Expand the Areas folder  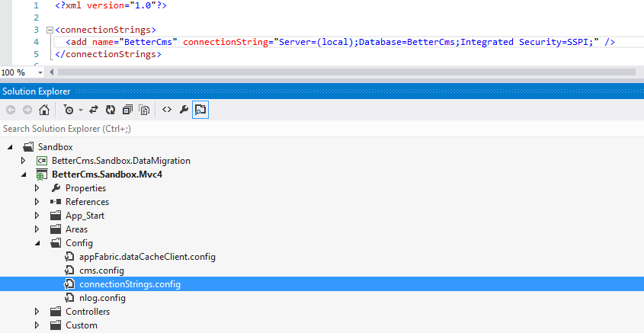pos(37,229)
